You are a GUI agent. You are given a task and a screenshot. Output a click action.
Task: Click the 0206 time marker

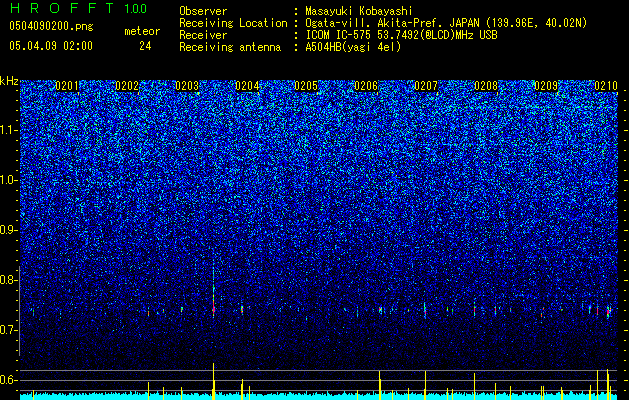coord(366,86)
